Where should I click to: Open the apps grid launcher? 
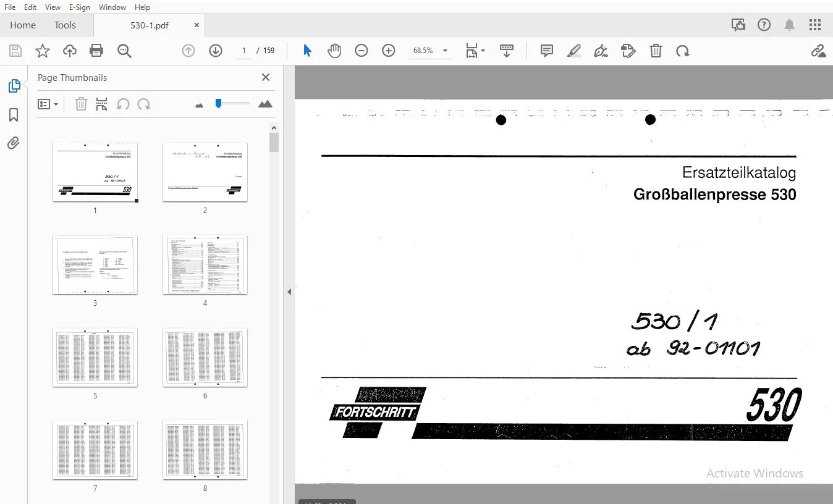(x=815, y=25)
